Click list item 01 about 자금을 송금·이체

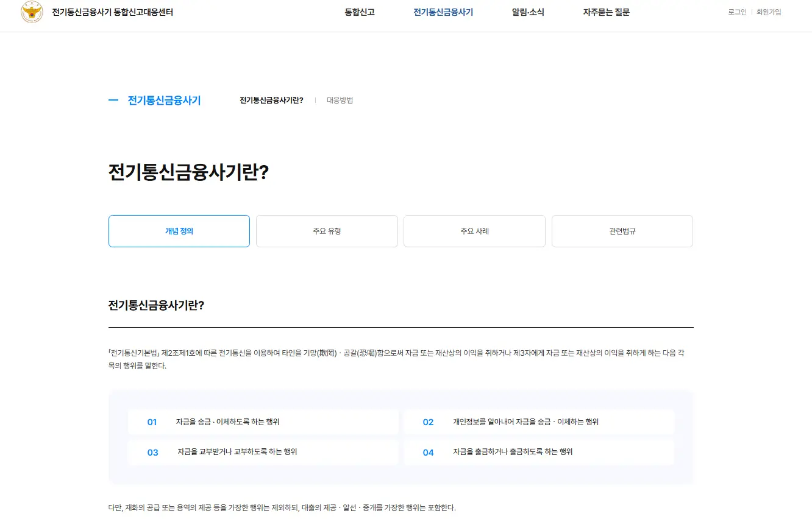[x=263, y=421]
